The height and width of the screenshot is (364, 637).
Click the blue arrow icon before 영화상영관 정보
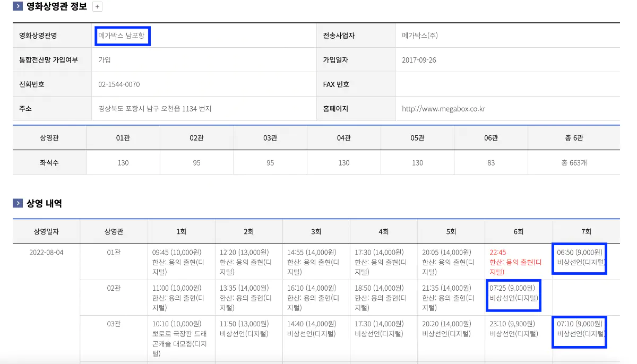[x=16, y=6]
